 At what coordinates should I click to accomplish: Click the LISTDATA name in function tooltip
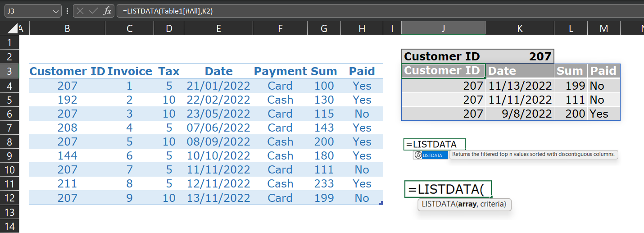[x=438, y=204]
